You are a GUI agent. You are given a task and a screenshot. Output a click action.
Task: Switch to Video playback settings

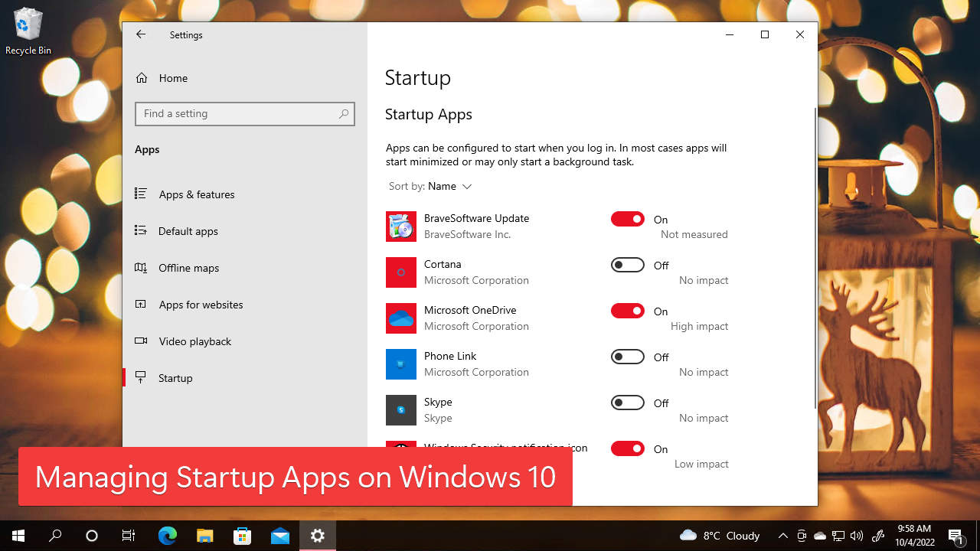tap(245, 341)
